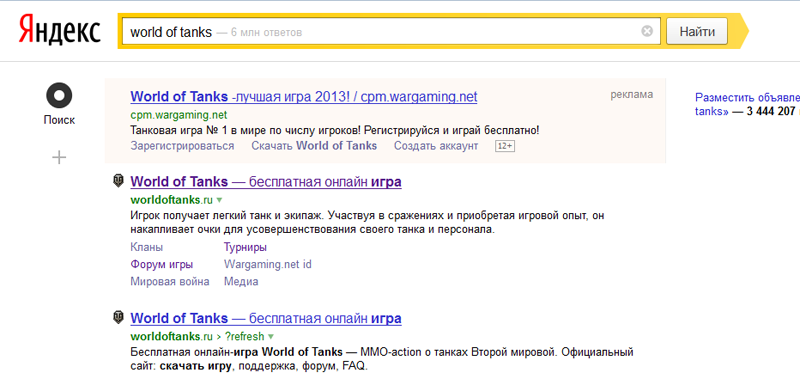Add a service with the plus icon
This screenshot has width=800, height=385.
coord(59,158)
